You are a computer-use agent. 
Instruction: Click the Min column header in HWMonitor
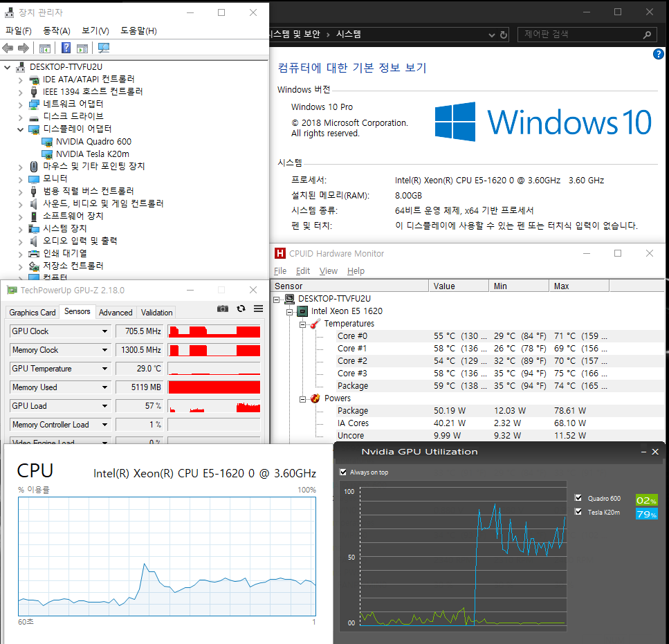pos(519,286)
